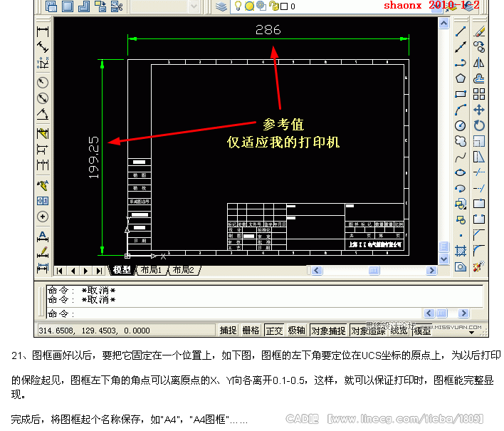This screenshot has width=504, height=431.
Task: Click the drawing area horizontal scroll-right arrow
Action: coord(431,270)
